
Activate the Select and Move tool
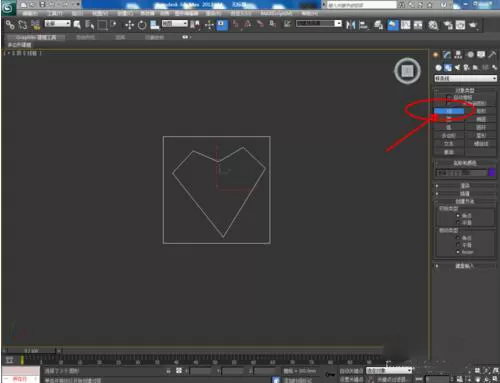129,25
